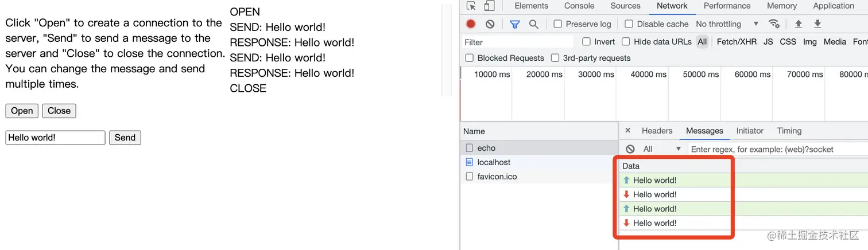Click the localhost document icon

[x=470, y=162]
